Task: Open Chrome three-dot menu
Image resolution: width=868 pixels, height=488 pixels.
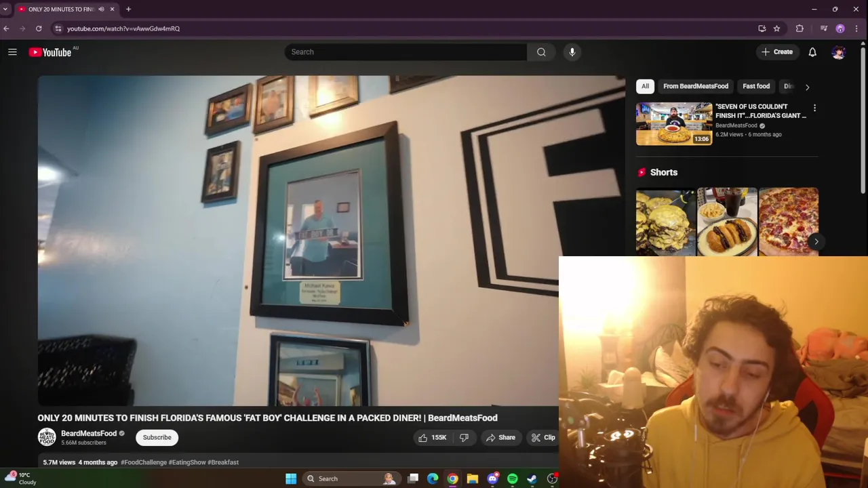Action: point(856,28)
